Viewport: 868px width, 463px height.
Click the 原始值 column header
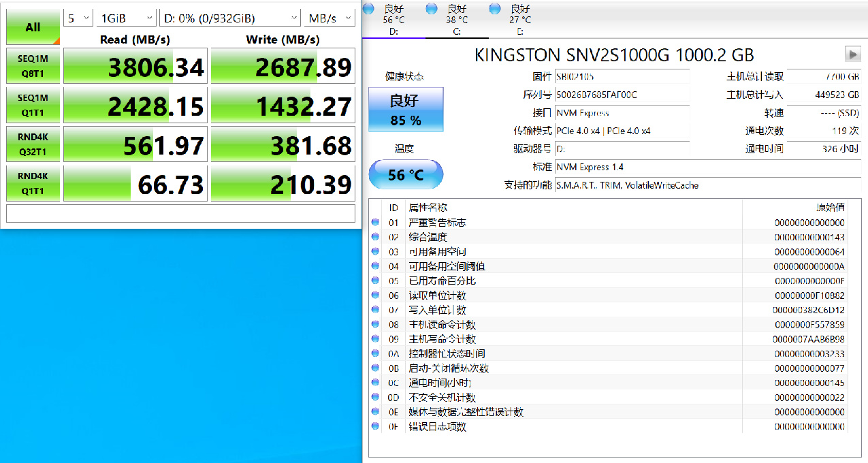pos(831,207)
